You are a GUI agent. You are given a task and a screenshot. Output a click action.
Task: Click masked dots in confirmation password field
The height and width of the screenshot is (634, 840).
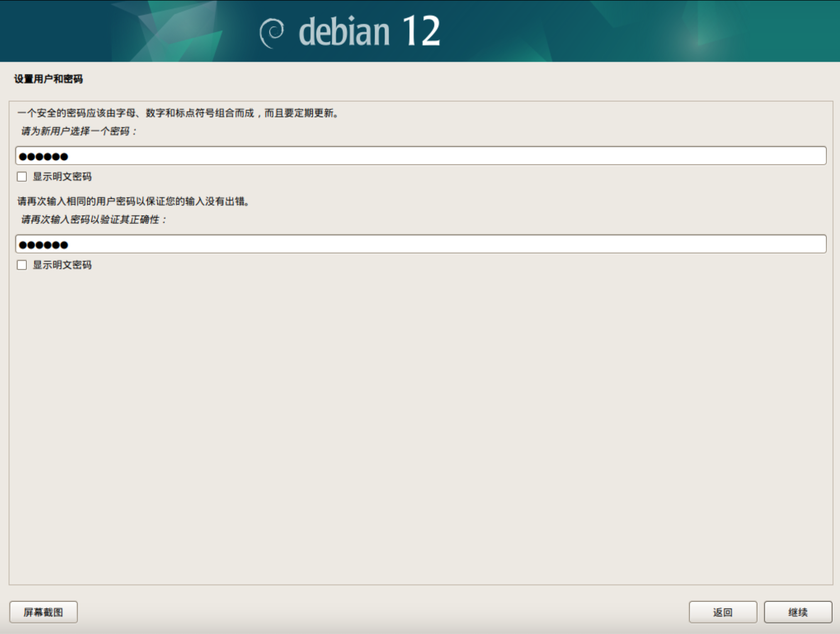pos(44,245)
